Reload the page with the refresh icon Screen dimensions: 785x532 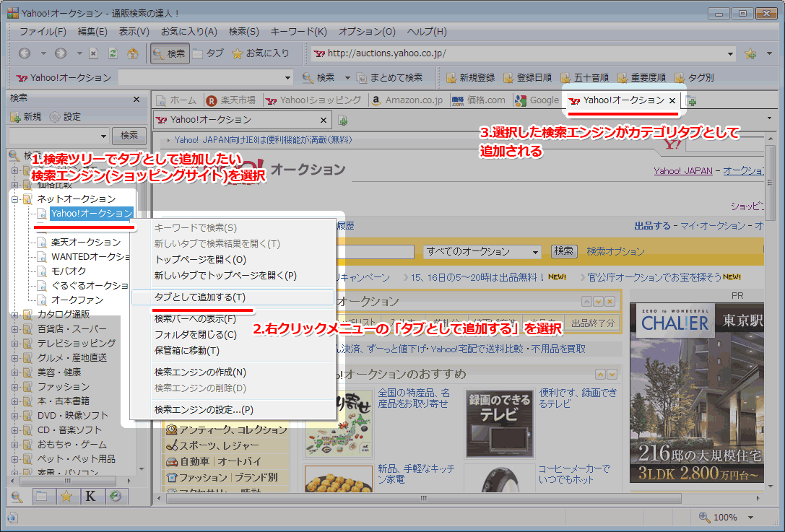pos(113,53)
